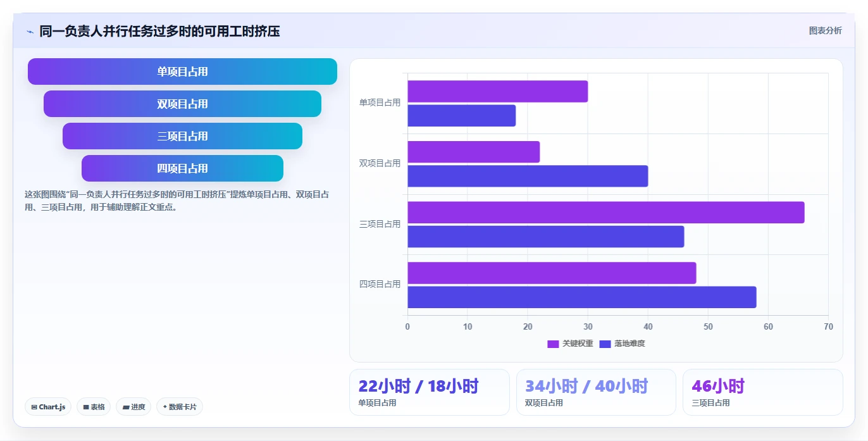Click the 关键权重 bar for 双项目占用
The image size is (868, 441).
(473, 152)
